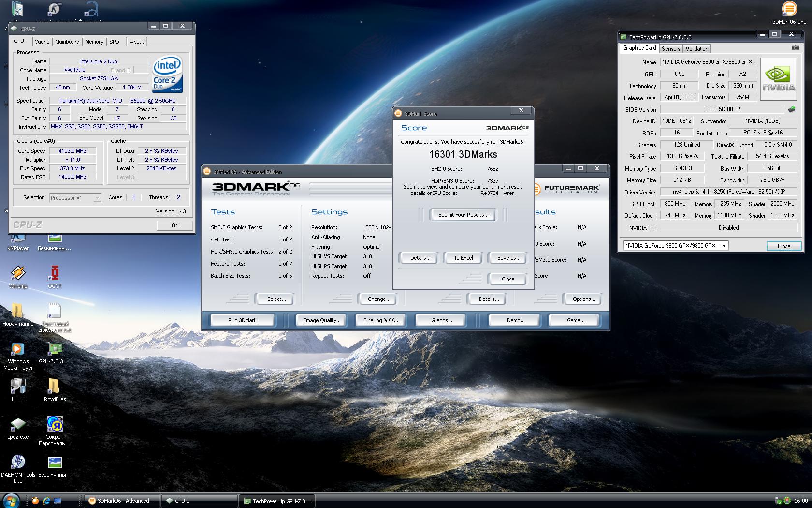Switch to the Cache tab in CPU-Z
Screen dimensions: 812x508
point(42,42)
